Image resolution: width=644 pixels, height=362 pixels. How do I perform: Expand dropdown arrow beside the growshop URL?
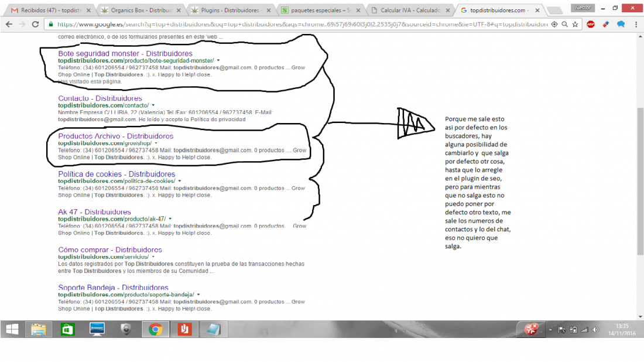[156, 144]
